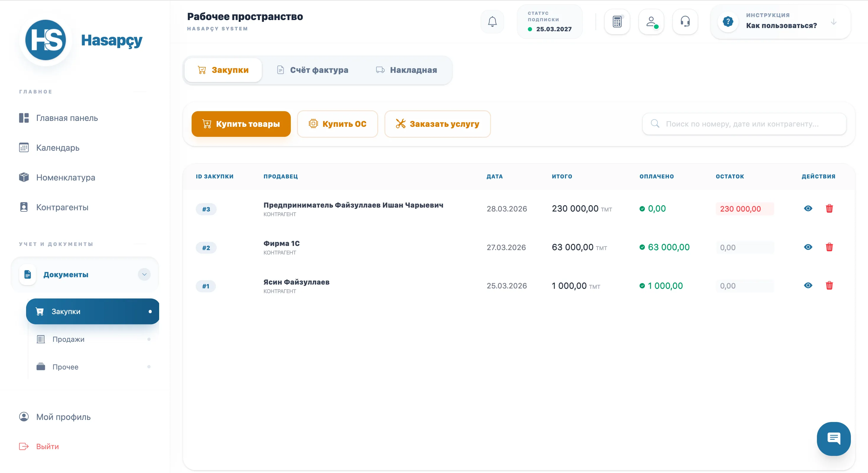Viewport: 868px width, 473px height.
Task: Expand Прочее submenu item
Action: pyautogui.click(x=65, y=367)
